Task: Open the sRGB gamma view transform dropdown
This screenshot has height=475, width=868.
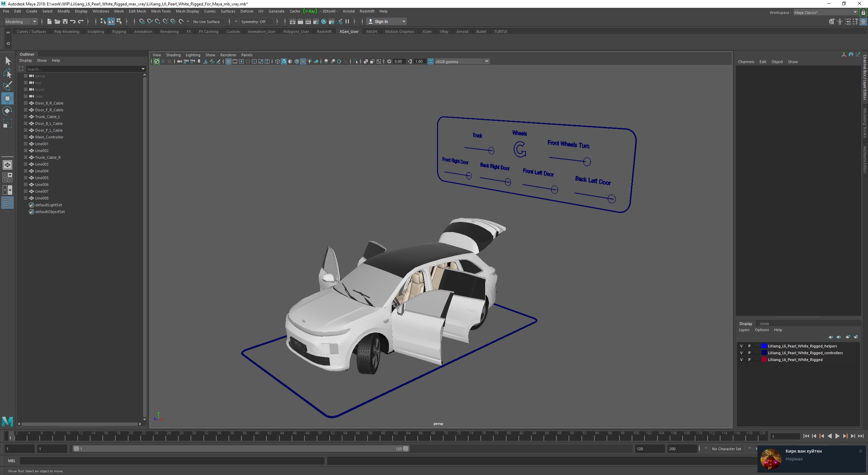Action: pos(462,61)
